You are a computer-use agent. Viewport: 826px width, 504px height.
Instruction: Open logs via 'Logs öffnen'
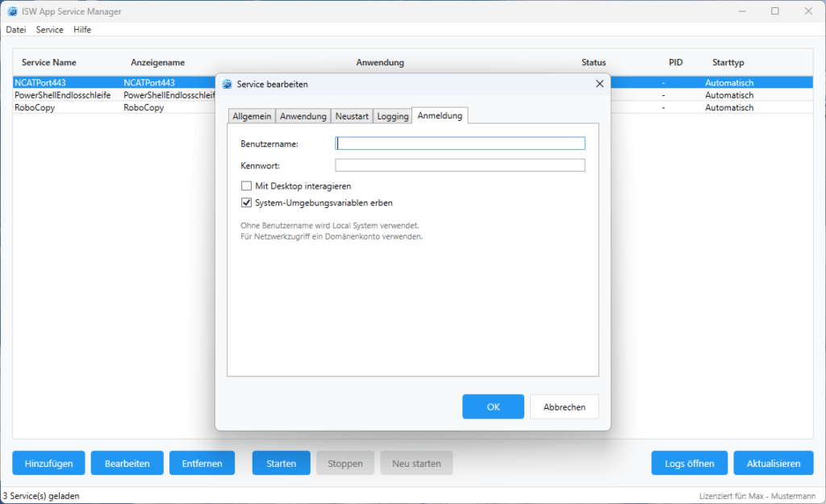(689, 463)
